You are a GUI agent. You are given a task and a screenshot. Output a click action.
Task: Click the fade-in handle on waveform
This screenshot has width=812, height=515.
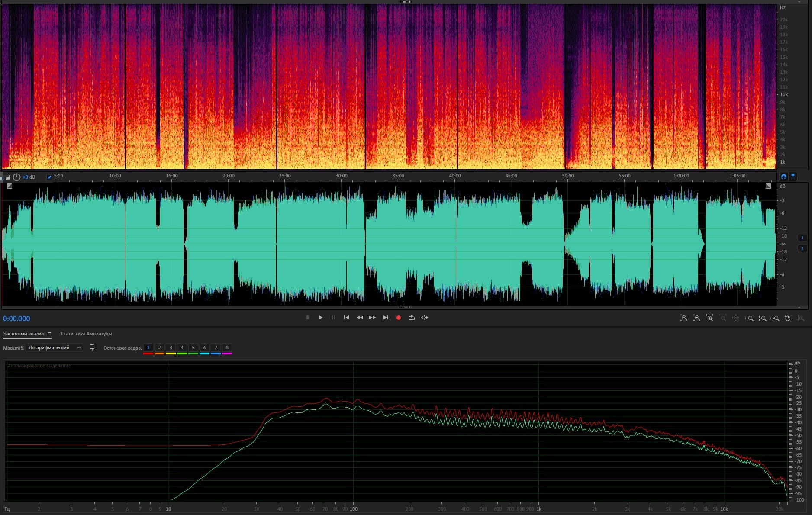click(x=10, y=186)
